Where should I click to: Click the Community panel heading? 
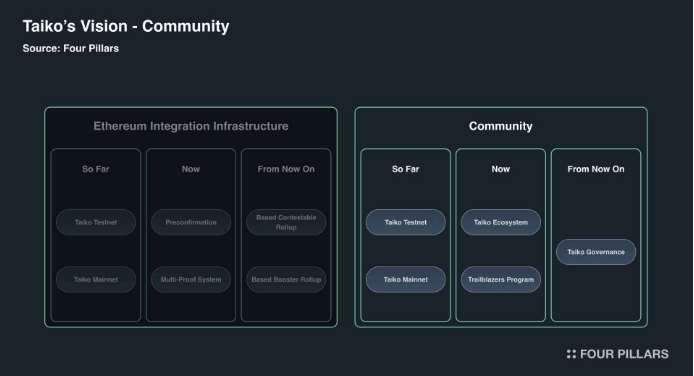pyautogui.click(x=501, y=126)
